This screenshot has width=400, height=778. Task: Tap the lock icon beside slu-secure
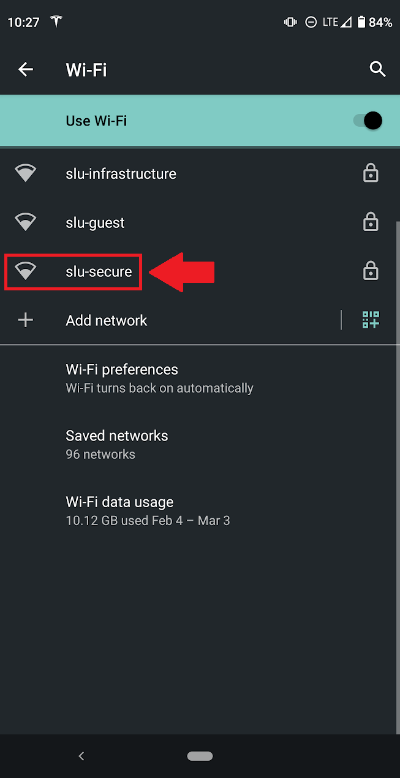pos(370,271)
